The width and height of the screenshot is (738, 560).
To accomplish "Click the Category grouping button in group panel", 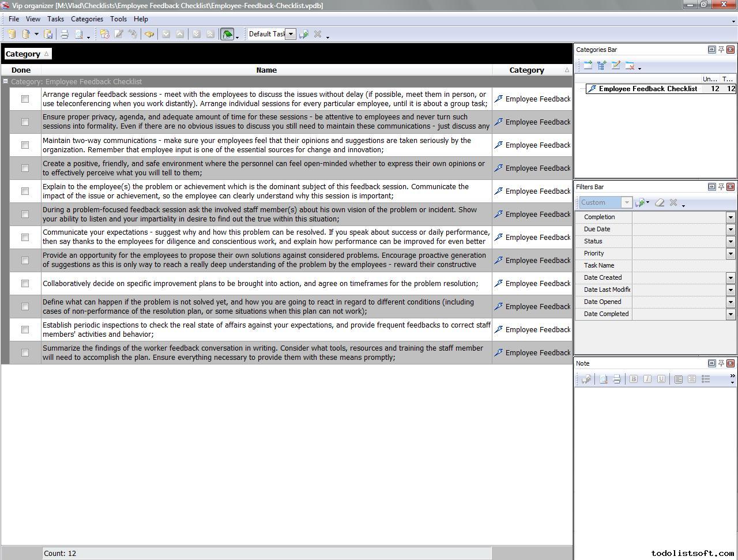I will pyautogui.click(x=27, y=54).
